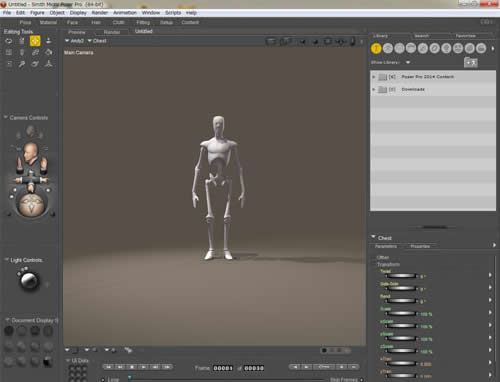Select the Rotate editing tool
Screen dimensions: 500x382
coord(9,41)
